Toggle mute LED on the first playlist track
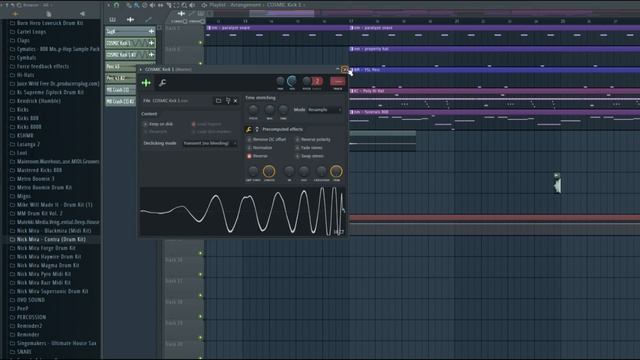This screenshot has width=640, height=360. [x=200, y=42]
